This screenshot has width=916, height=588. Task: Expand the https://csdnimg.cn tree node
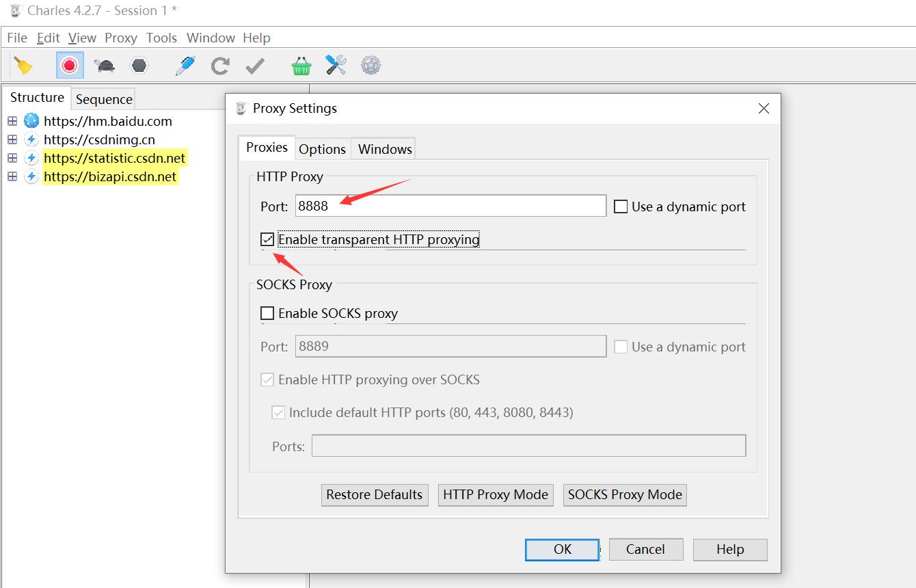pos(12,139)
